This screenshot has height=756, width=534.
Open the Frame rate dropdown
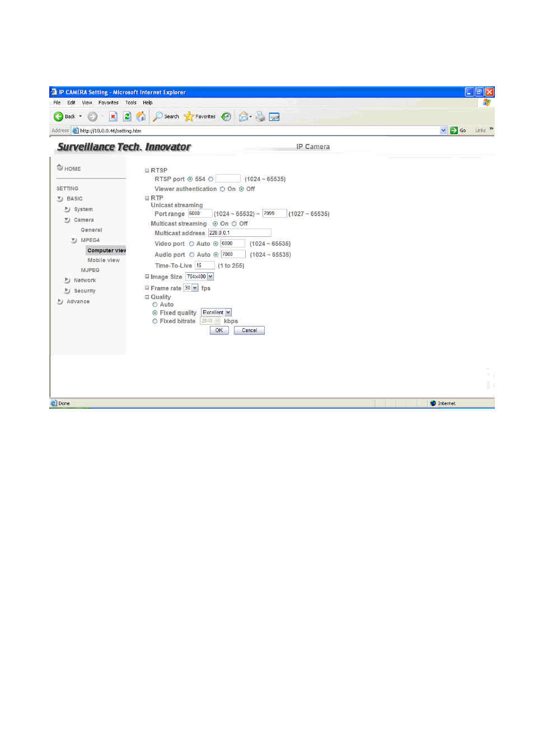coord(195,288)
